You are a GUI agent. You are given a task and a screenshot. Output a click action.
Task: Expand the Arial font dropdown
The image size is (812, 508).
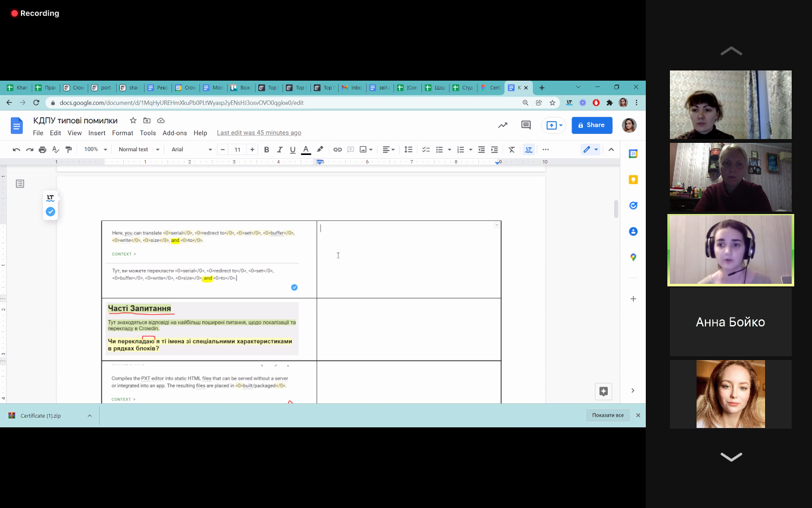pyautogui.click(x=192, y=150)
